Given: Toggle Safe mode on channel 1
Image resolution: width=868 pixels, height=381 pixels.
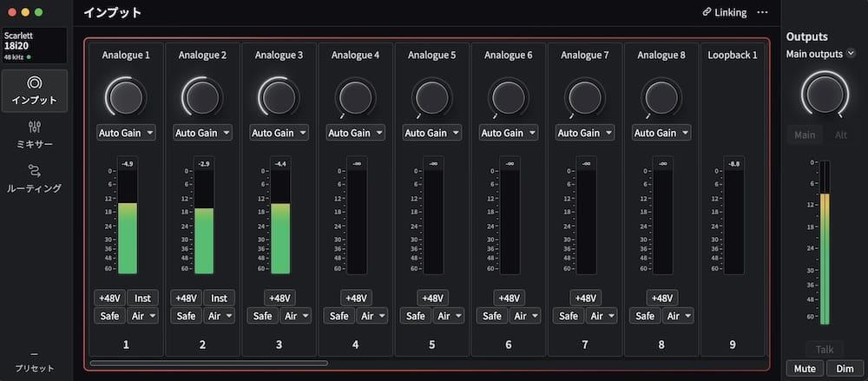Looking at the screenshot, I should pyautogui.click(x=109, y=316).
